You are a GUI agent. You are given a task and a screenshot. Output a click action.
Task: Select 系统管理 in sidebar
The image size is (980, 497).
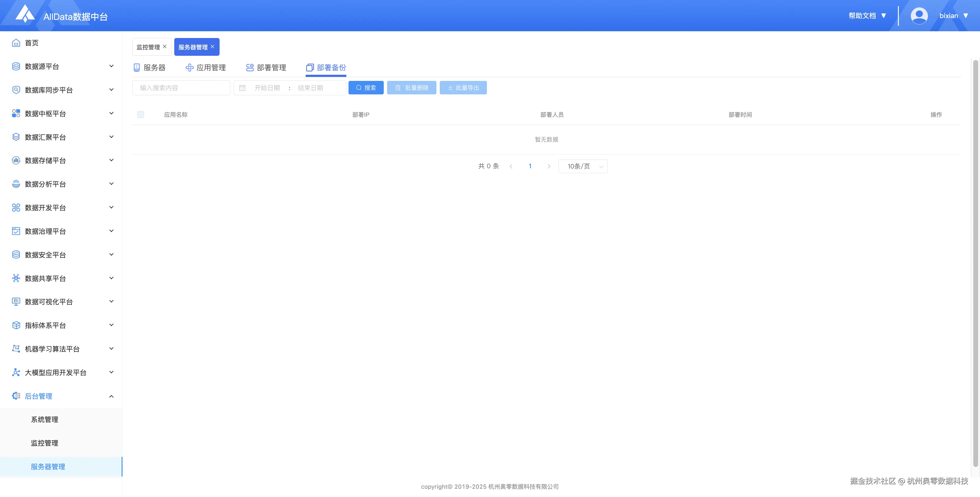(x=44, y=420)
